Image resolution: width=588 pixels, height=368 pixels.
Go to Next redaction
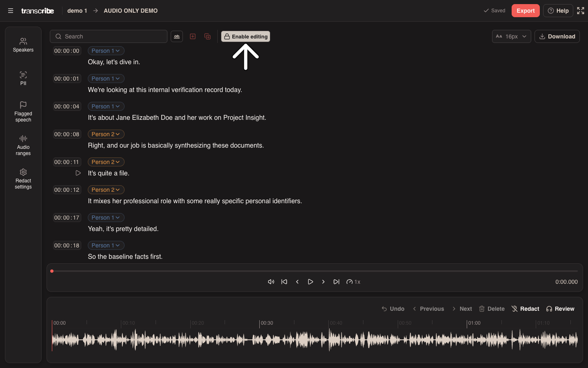pos(462,309)
